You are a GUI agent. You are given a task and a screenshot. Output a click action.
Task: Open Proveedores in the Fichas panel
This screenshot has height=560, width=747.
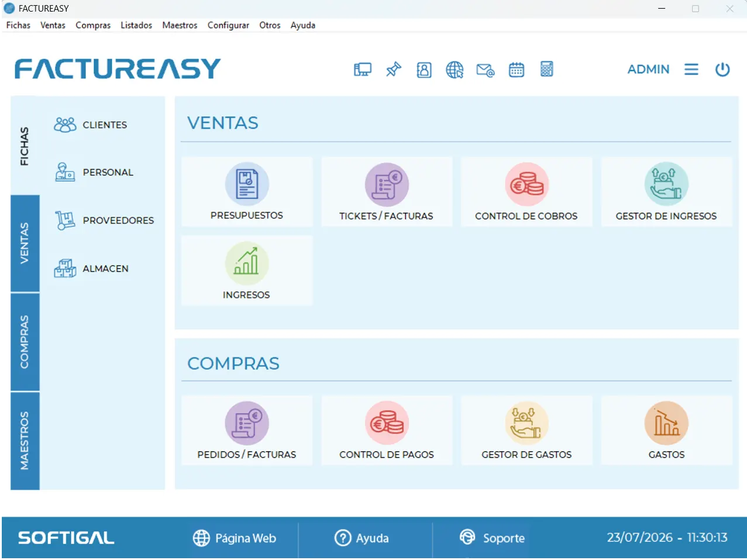pyautogui.click(x=104, y=220)
